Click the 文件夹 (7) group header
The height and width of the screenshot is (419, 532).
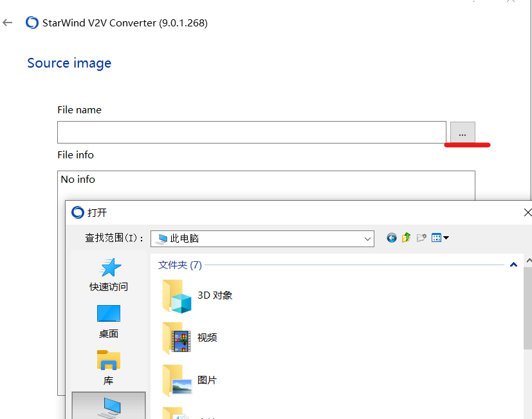(180, 265)
